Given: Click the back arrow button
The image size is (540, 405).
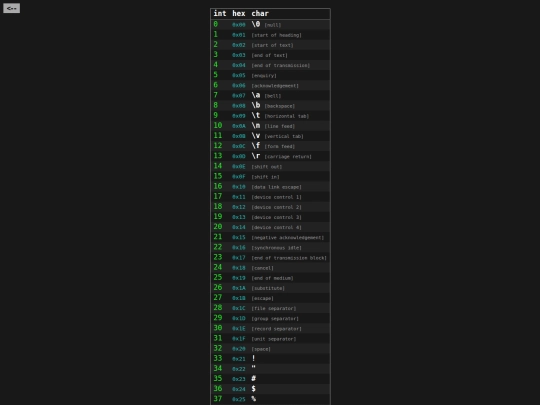Looking at the screenshot, I should click(x=11, y=8).
